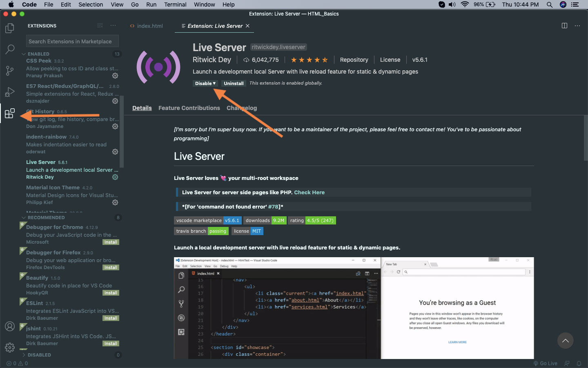This screenshot has width=588, height=368.
Task: Click the scroll-to-top round button
Action: click(566, 341)
